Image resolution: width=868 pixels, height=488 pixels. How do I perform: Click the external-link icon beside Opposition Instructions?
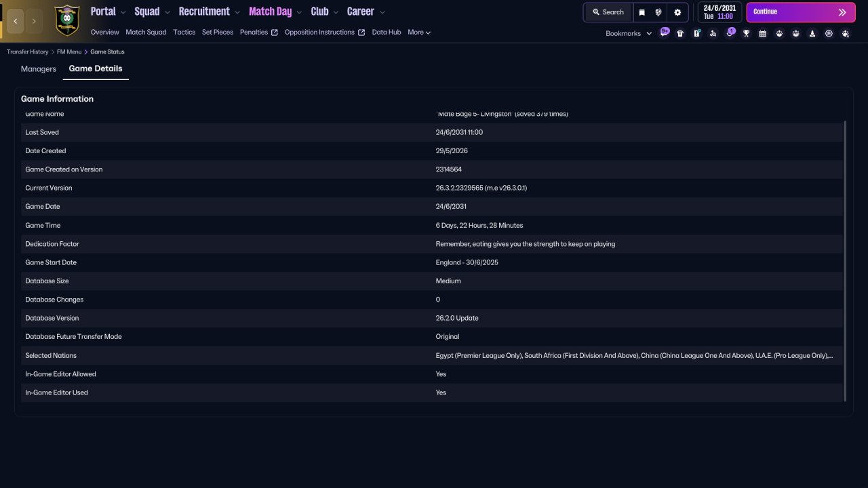click(x=361, y=33)
